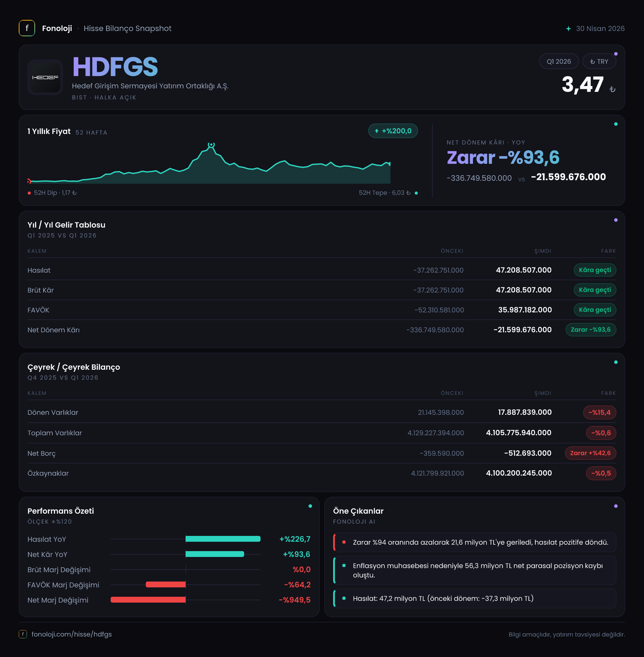
Task: Click the Net Kâr YoY teal bar
Action: pos(215,554)
